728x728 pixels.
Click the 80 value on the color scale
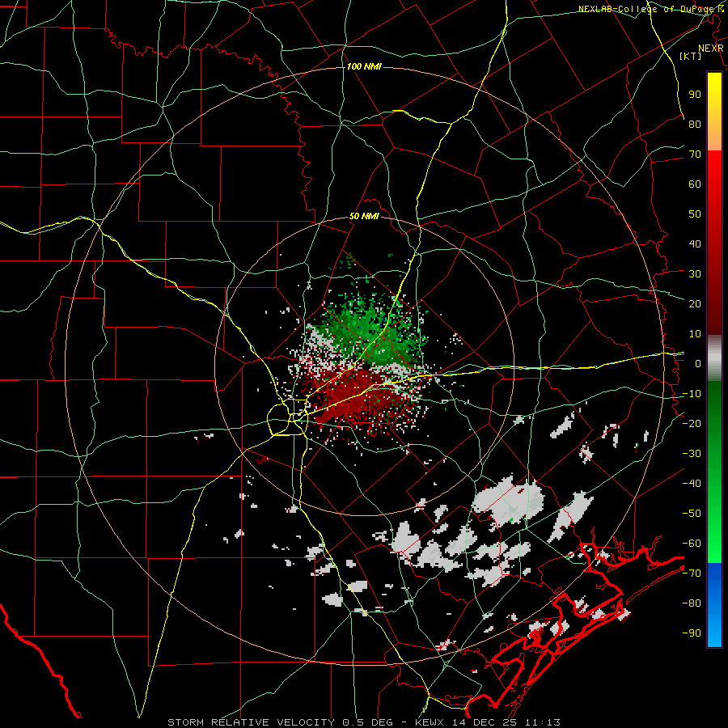(x=695, y=125)
